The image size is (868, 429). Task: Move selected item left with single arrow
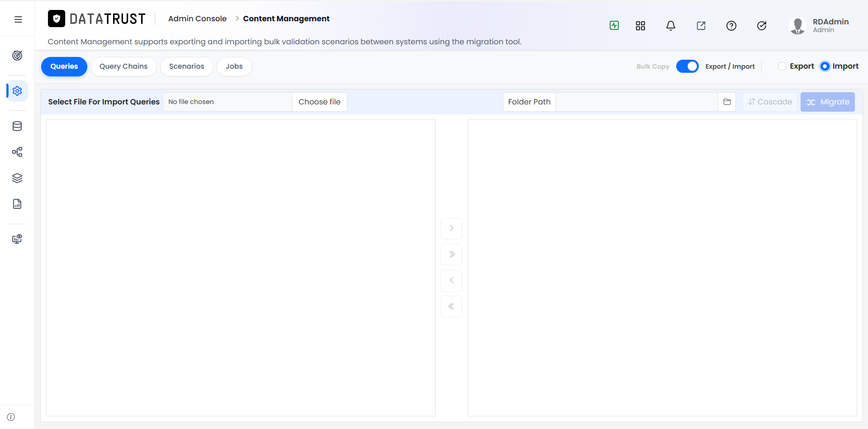coord(451,280)
